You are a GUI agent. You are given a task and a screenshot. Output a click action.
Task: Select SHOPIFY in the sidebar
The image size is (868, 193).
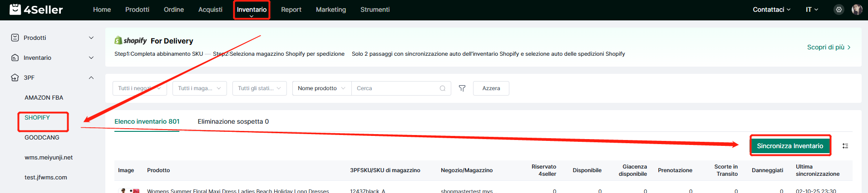[37, 117]
